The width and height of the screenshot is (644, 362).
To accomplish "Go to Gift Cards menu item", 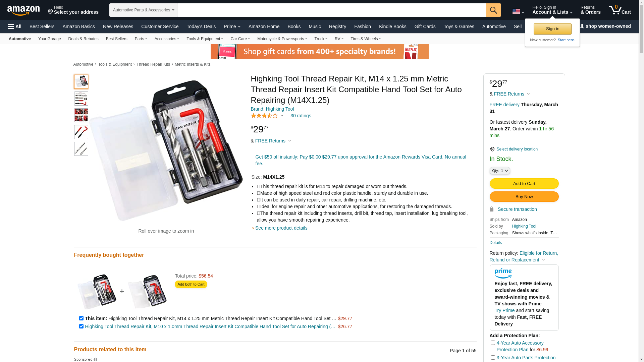I will [425, 26].
